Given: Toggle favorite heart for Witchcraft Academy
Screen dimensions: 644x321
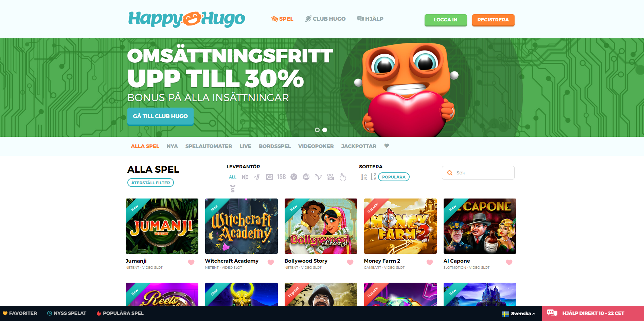Looking at the screenshot, I should 271,262.
